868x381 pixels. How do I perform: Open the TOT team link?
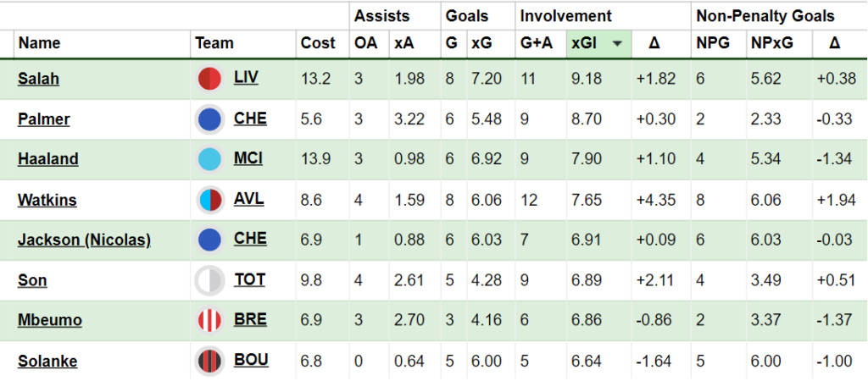click(248, 279)
